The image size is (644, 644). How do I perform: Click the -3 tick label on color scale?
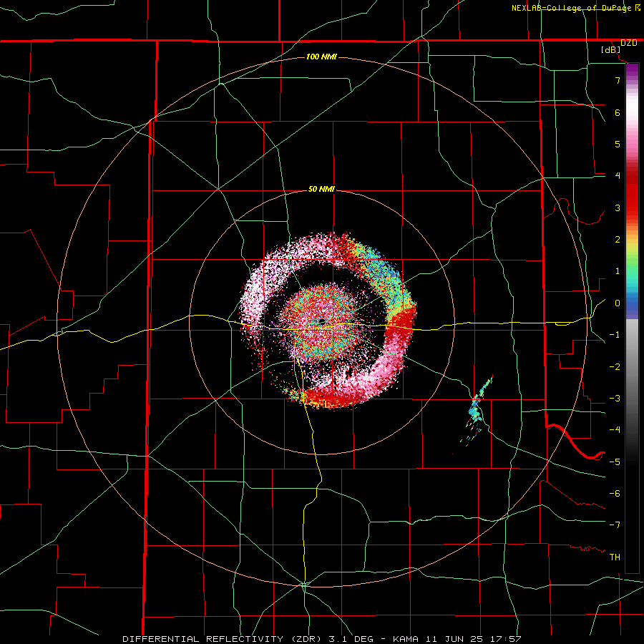tap(615, 399)
